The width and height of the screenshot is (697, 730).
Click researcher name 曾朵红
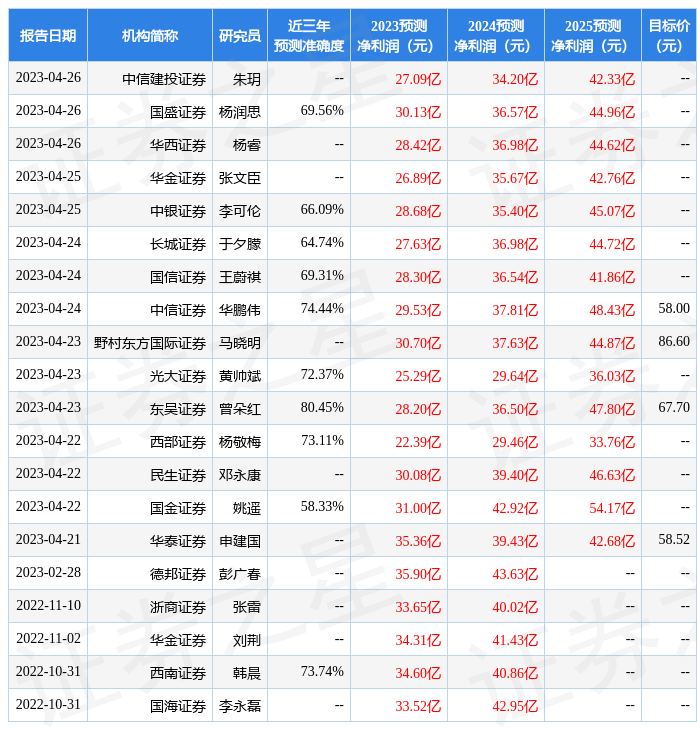tap(240, 409)
